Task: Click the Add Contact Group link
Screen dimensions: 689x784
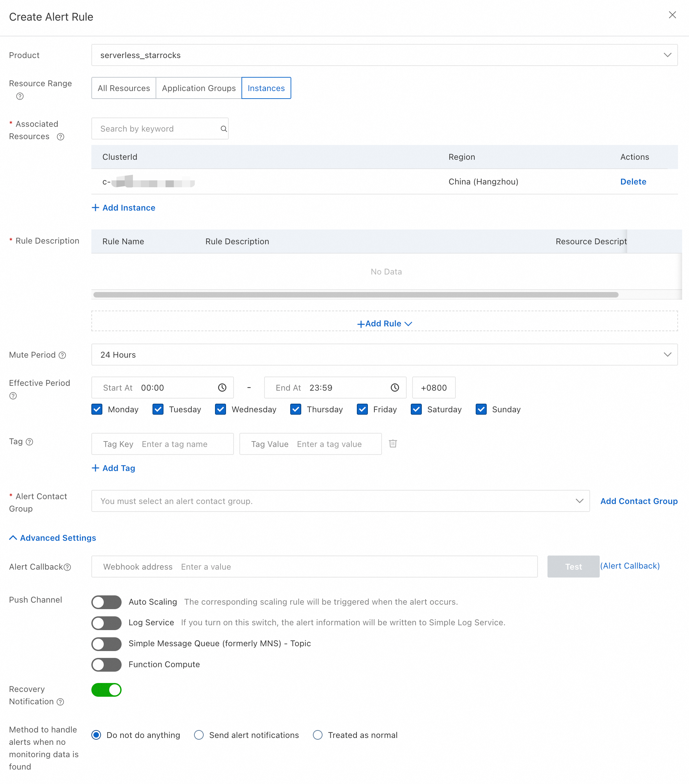Action: click(x=639, y=501)
